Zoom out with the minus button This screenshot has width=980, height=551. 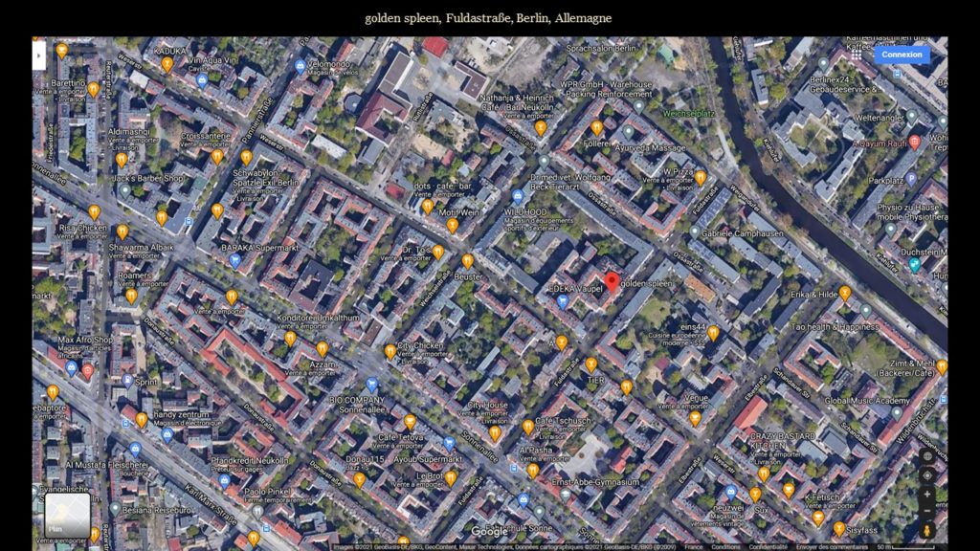[x=926, y=512]
